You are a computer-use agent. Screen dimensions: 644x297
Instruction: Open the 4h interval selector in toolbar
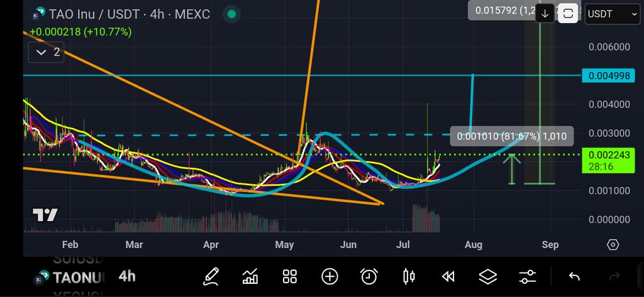click(x=127, y=276)
